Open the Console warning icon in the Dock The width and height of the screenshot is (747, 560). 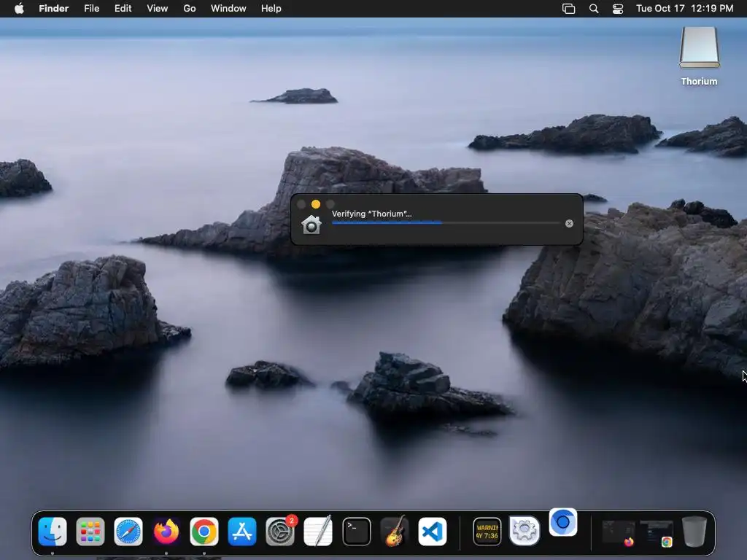click(x=487, y=532)
